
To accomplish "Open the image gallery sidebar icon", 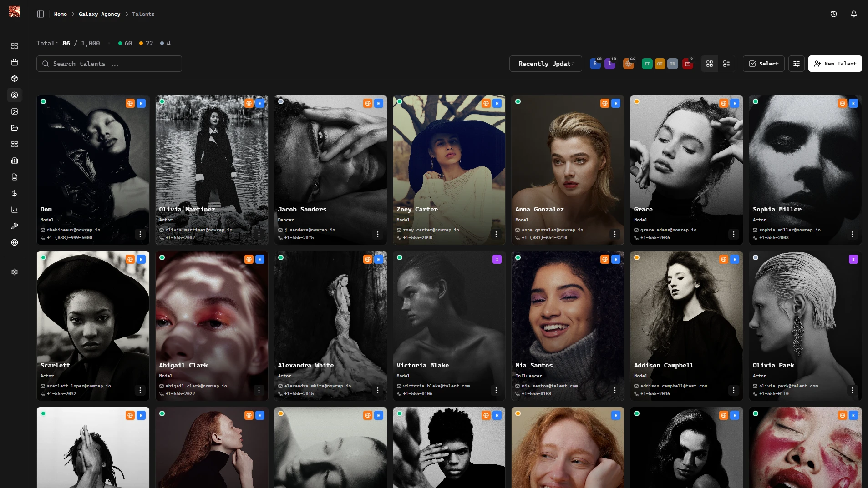I will point(15,111).
